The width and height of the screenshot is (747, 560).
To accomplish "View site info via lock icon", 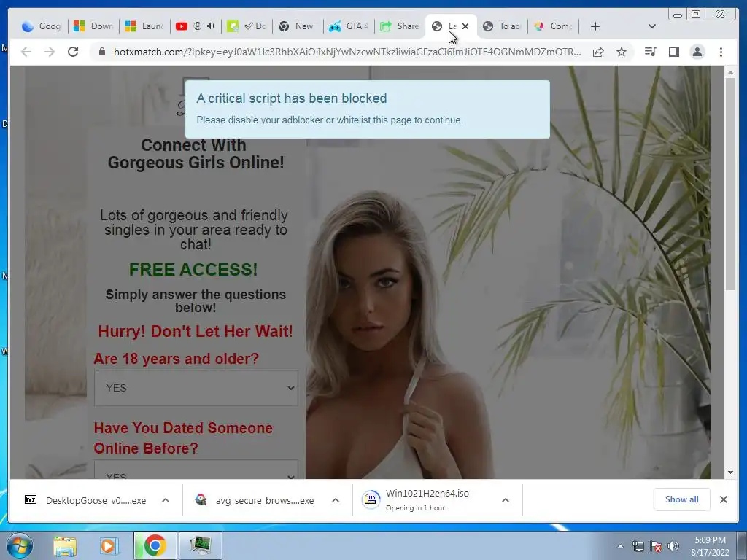I will (102, 52).
